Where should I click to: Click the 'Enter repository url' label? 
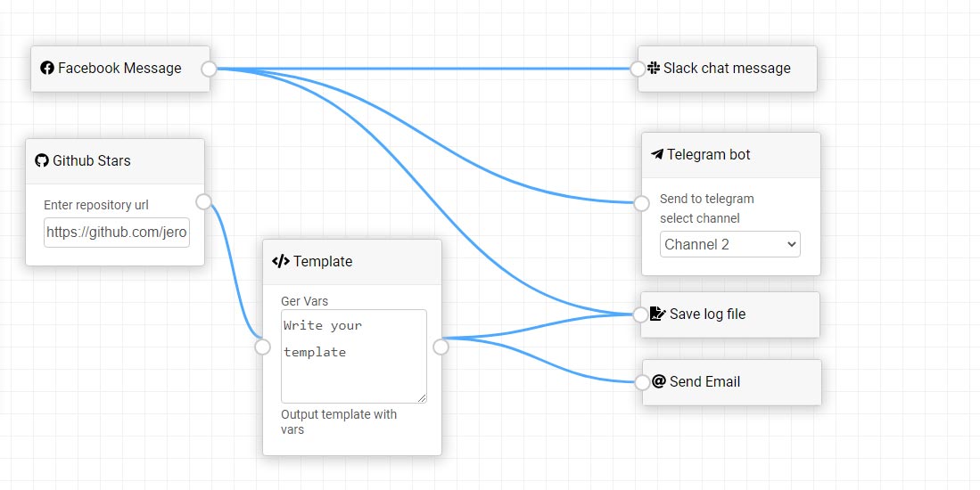pos(96,205)
